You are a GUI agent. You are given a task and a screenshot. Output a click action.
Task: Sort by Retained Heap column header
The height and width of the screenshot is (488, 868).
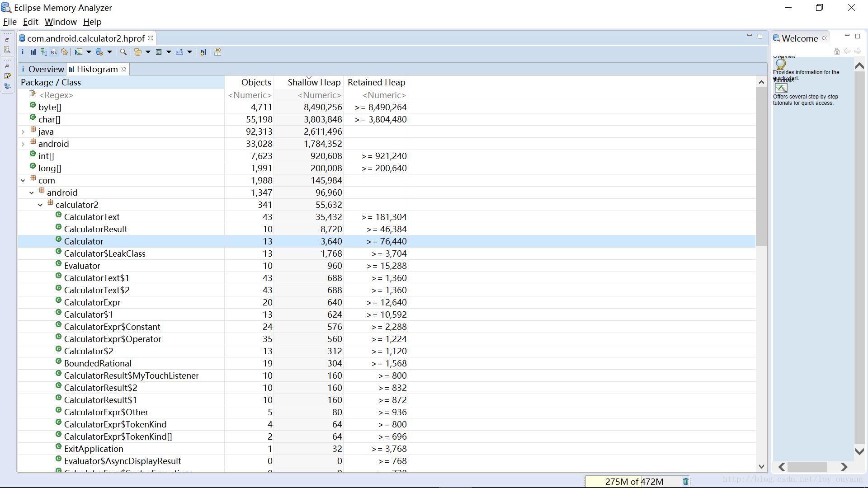pyautogui.click(x=376, y=82)
